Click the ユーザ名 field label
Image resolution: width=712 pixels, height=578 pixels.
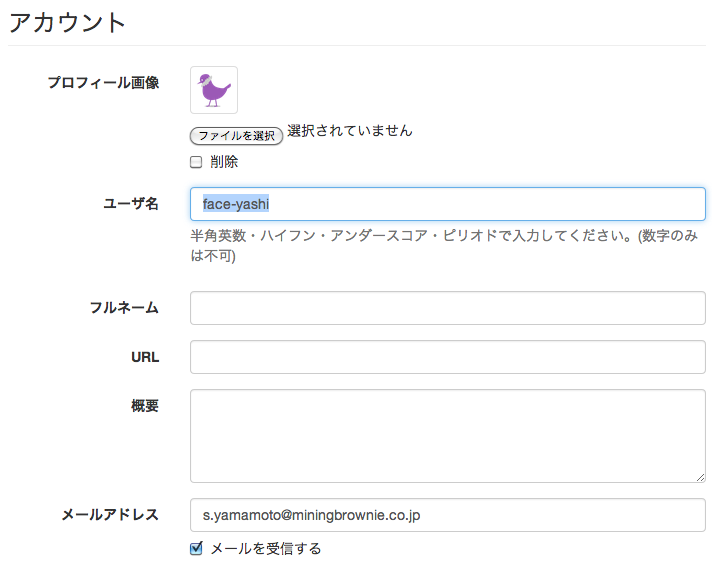pyautogui.click(x=131, y=204)
